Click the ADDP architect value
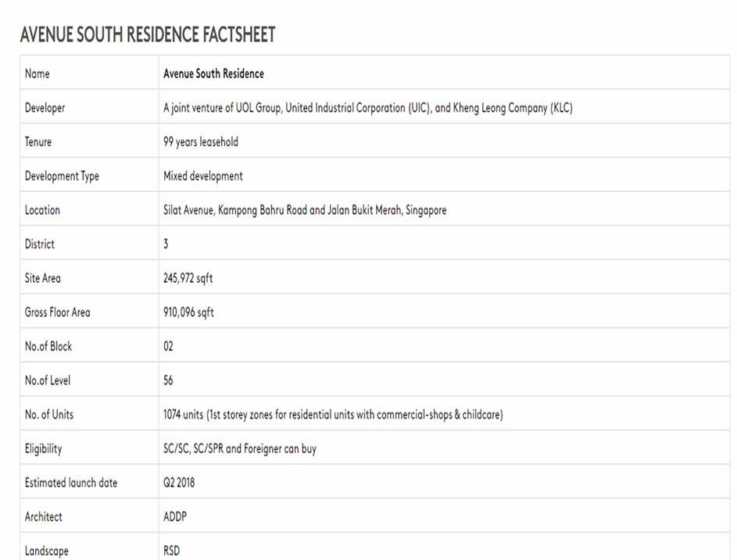This screenshot has height=560, width=737. tap(175, 516)
